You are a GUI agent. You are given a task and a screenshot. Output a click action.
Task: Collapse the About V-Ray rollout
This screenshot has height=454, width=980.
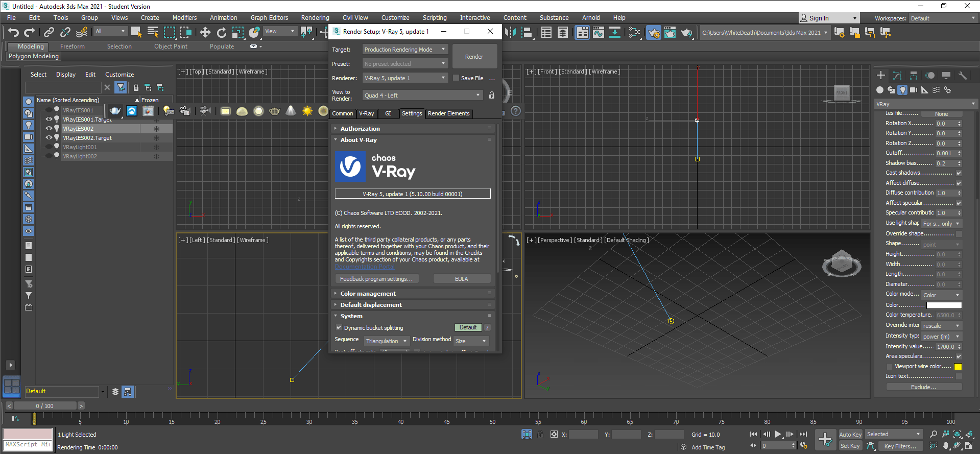coord(413,140)
